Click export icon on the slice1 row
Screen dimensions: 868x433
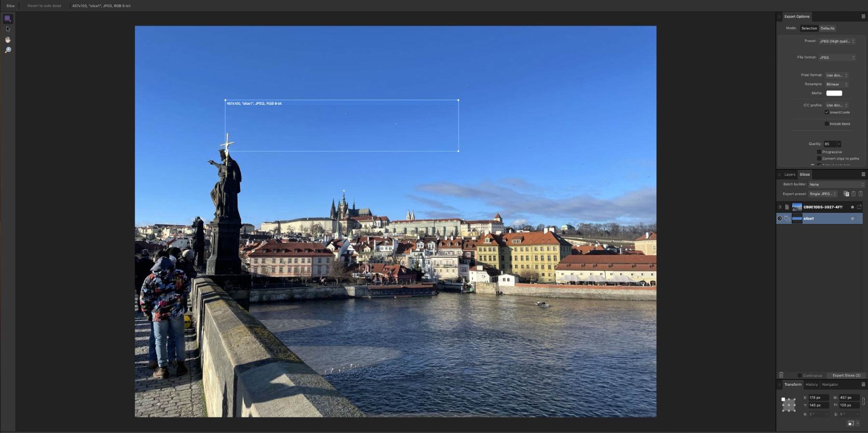tap(859, 219)
